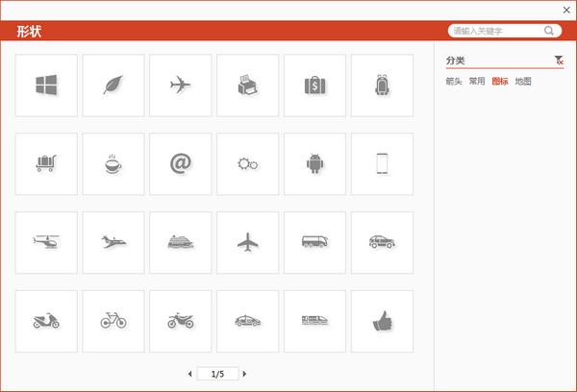Select the Windows logo shape
Image resolution: width=577 pixels, height=392 pixels.
[46, 86]
